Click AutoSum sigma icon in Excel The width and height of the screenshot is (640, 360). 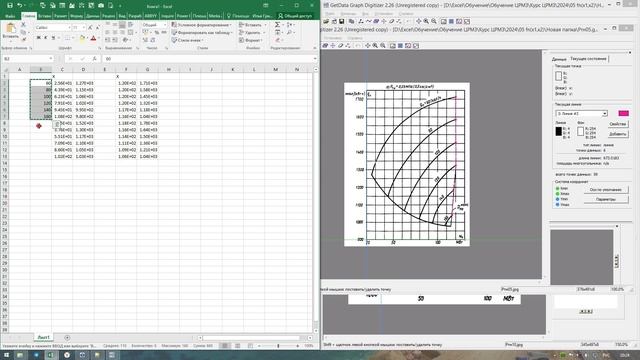coord(277,25)
